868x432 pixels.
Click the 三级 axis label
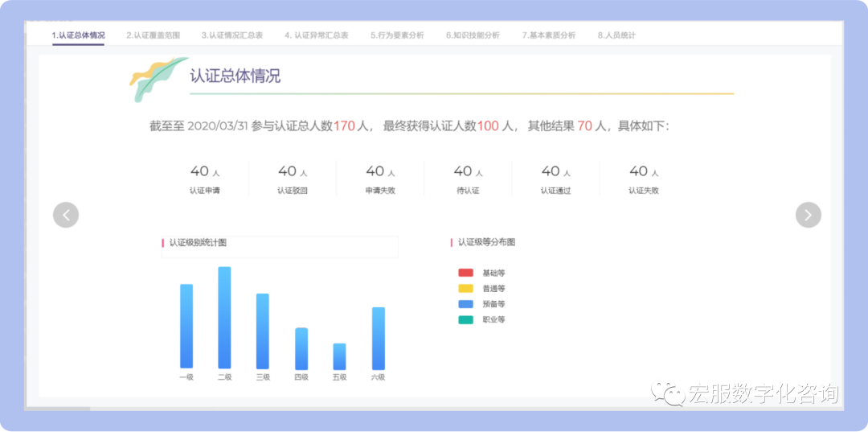click(263, 377)
